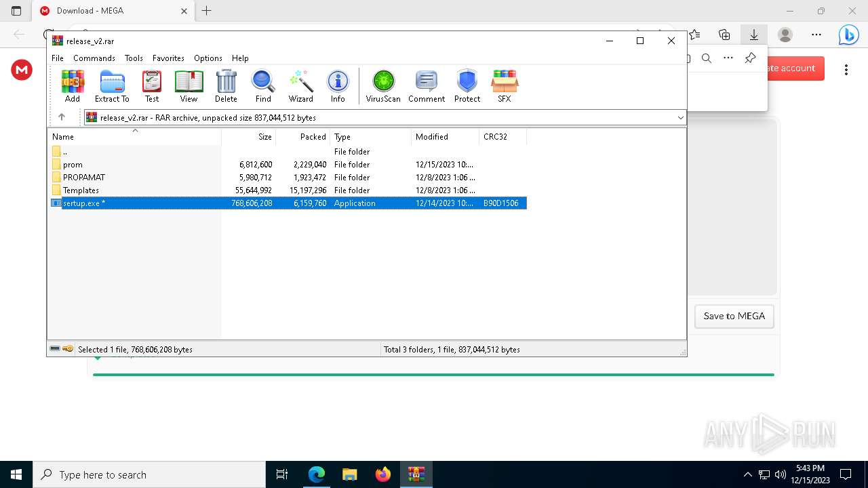Open the notification center
This screenshot has width=868, height=488.
[846, 474]
